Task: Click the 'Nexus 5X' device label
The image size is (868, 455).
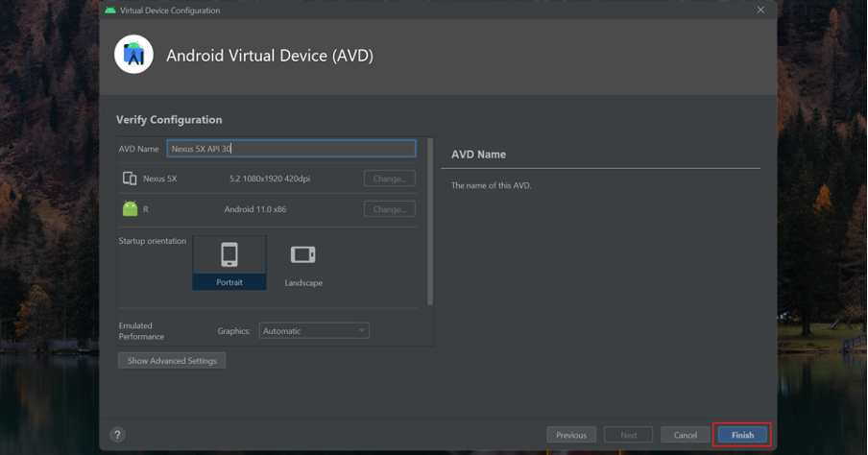Action: [160, 179]
